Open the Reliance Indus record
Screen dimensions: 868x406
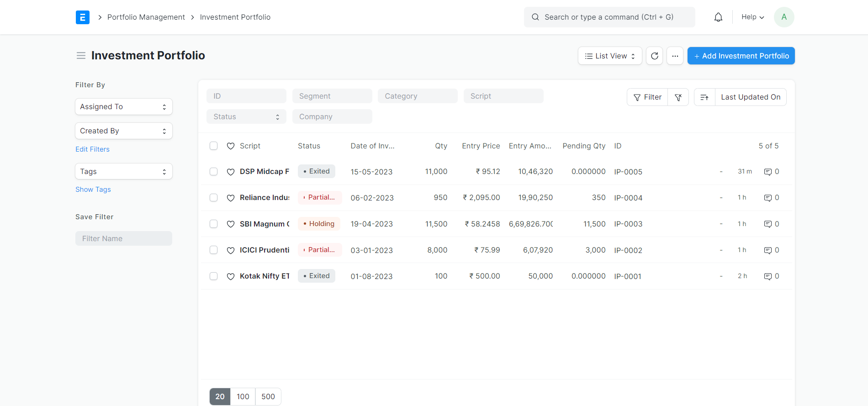tap(265, 198)
